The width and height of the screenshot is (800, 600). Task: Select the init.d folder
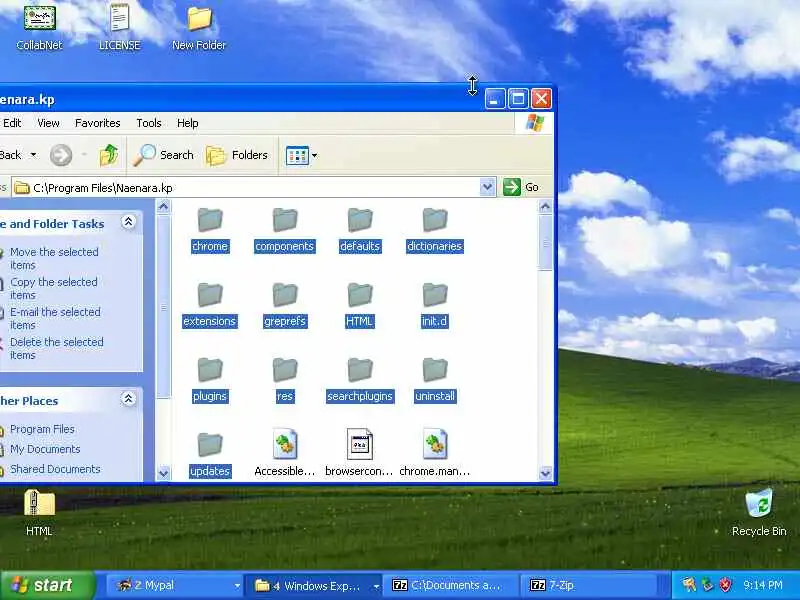435,306
